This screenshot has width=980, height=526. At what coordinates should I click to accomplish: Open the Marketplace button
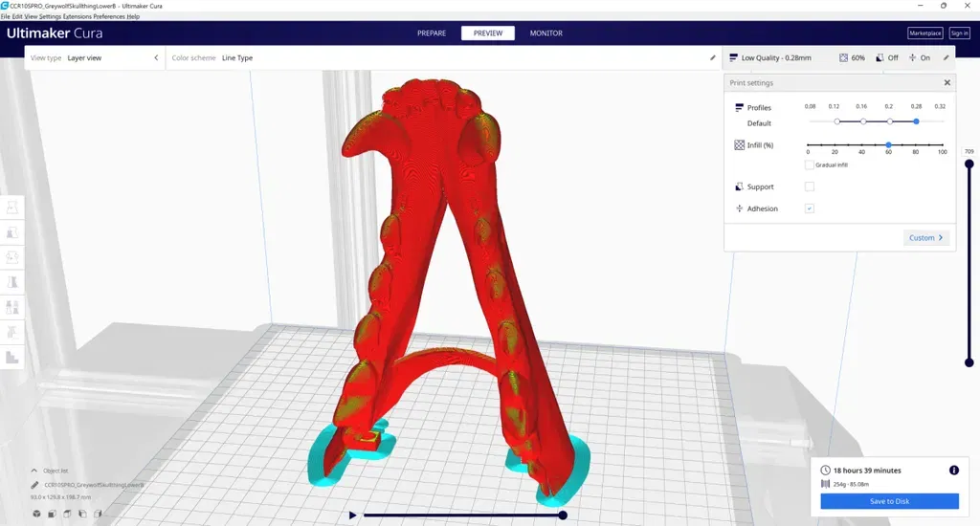pos(925,33)
